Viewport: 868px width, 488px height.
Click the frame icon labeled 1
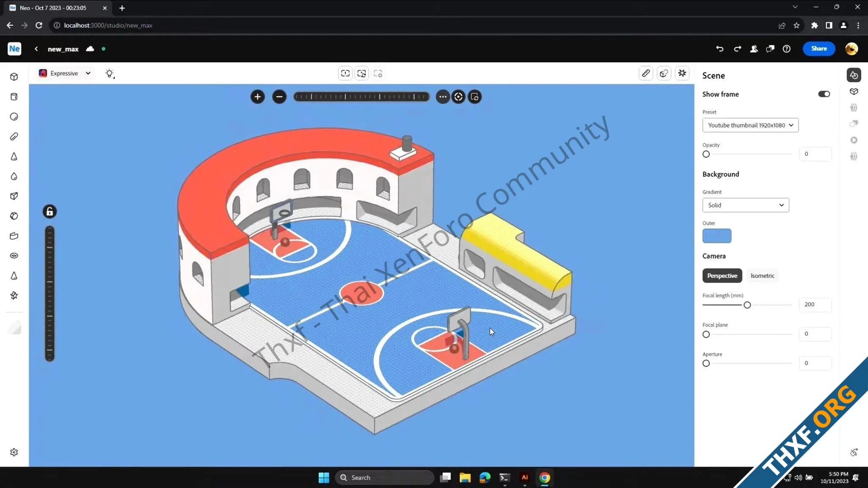[x=345, y=73]
